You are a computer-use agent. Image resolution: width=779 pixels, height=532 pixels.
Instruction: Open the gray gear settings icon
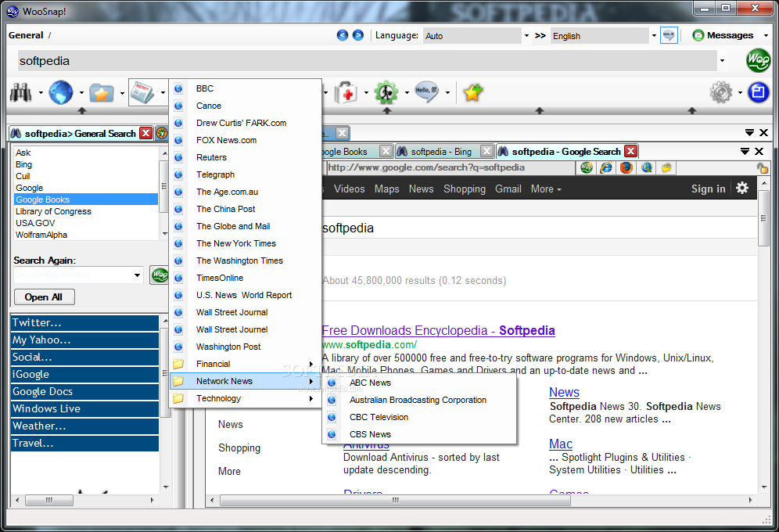tap(721, 93)
